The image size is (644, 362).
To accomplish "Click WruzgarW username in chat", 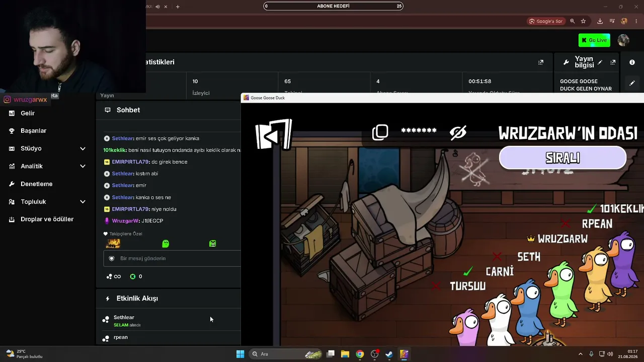I will [125, 221].
